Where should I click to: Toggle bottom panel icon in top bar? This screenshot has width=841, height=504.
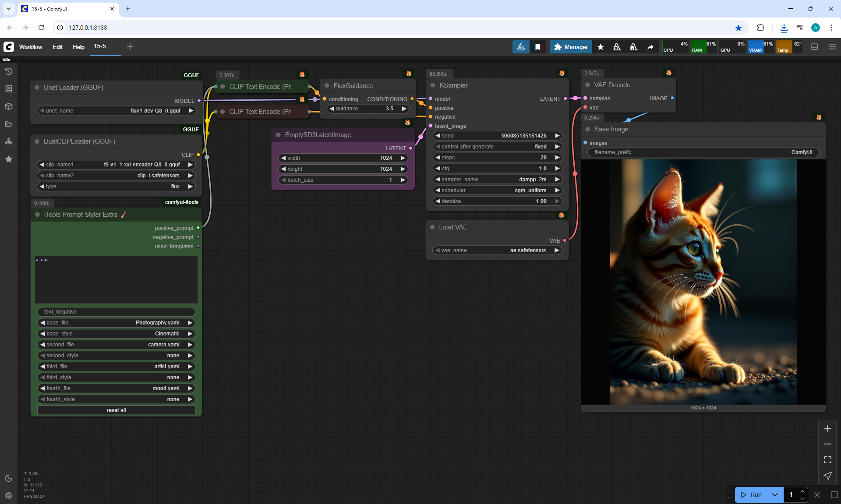tap(814, 47)
